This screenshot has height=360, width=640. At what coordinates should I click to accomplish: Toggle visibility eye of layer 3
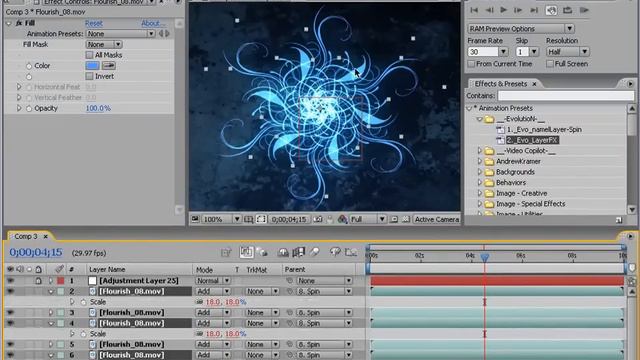(11, 313)
